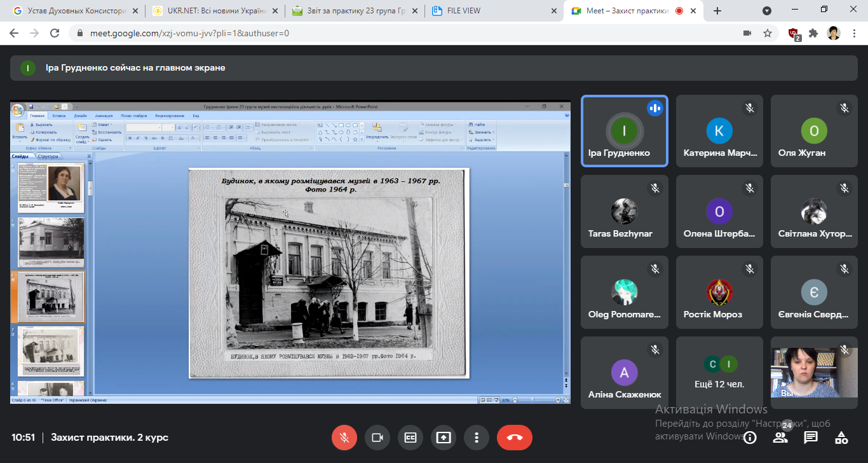Select the Олена Штерба... tile
868x463 pixels.
[x=719, y=212]
